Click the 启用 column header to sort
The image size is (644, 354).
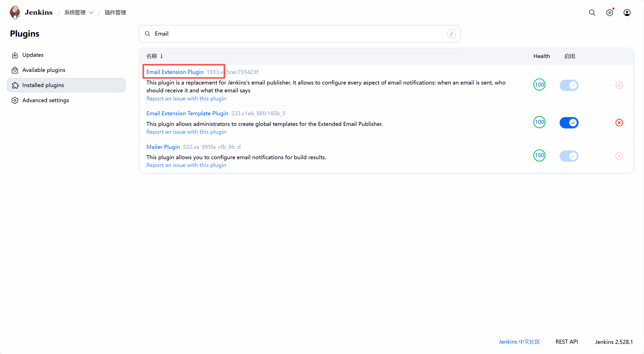[569, 56]
